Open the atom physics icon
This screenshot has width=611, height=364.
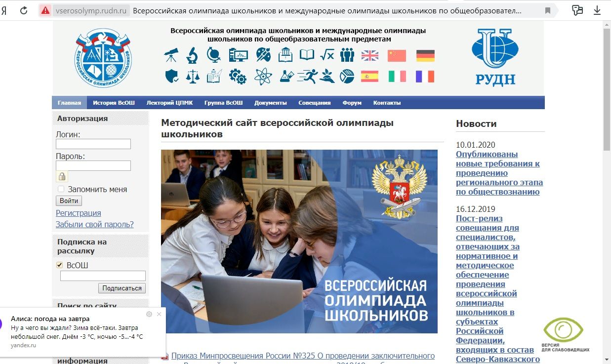pyautogui.click(x=263, y=77)
